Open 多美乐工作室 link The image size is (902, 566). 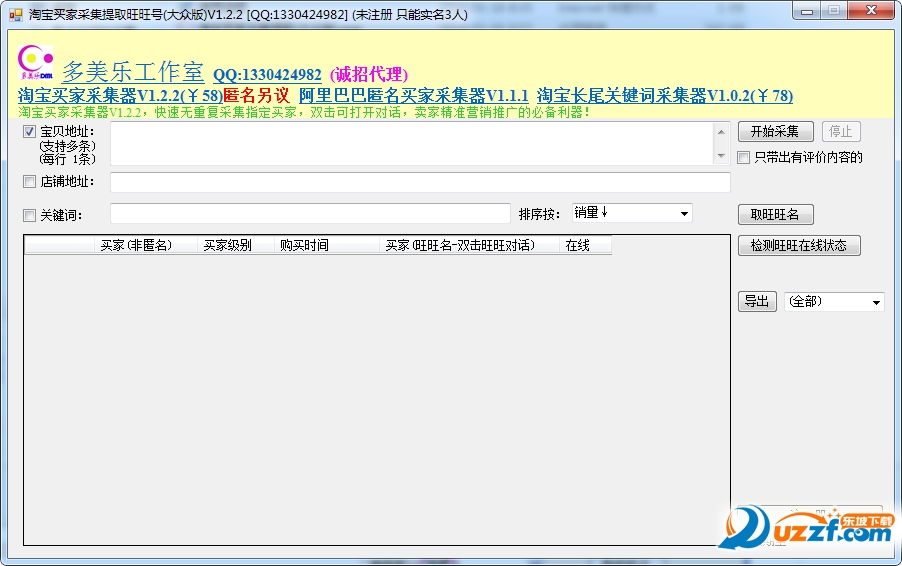(133, 72)
